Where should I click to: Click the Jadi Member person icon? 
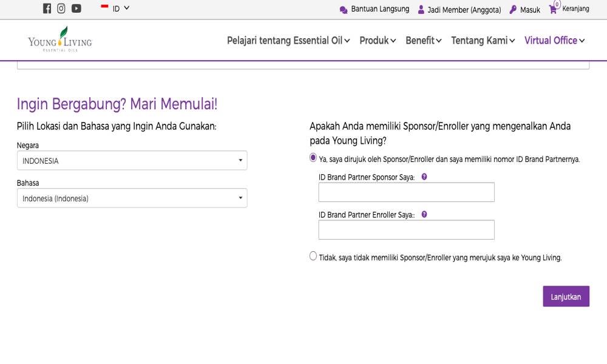click(421, 10)
